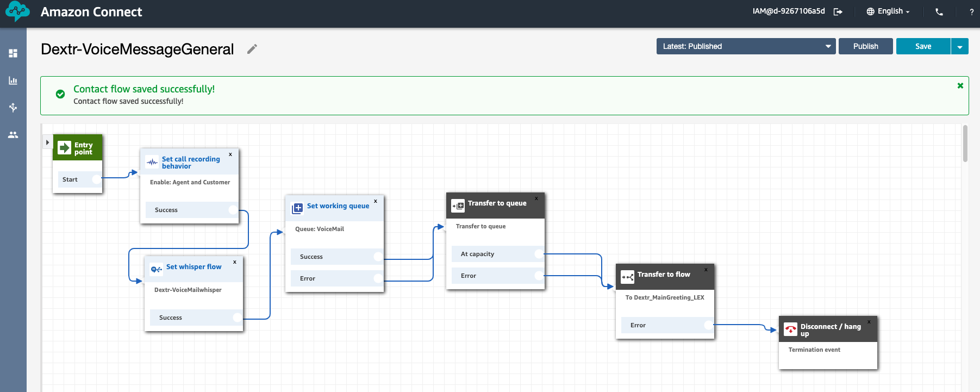
Task: Save the contact flow
Action: pos(923,46)
